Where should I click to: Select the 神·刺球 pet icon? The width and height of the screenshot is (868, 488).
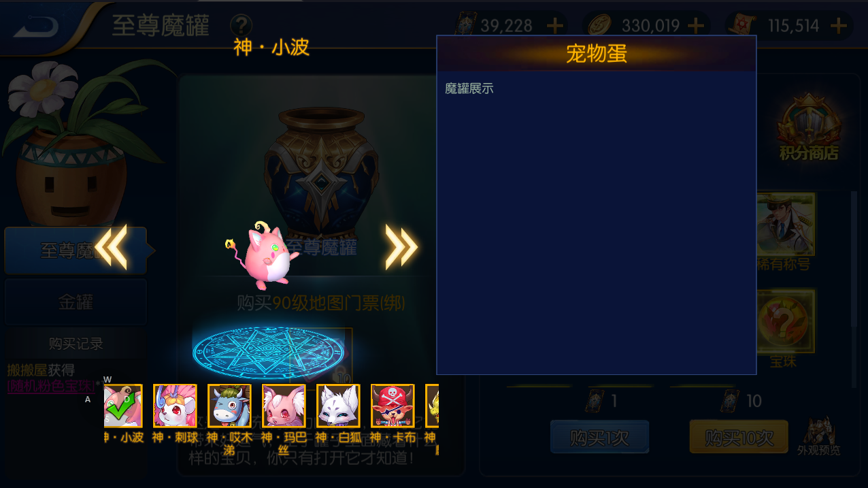(x=176, y=406)
